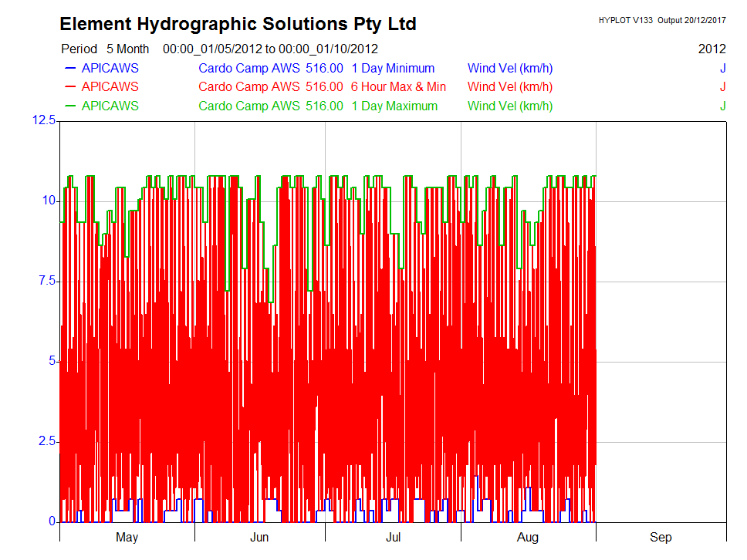This screenshot has height=560, width=747.
Task: Click the blue legend line marker
Action: [x=69, y=68]
